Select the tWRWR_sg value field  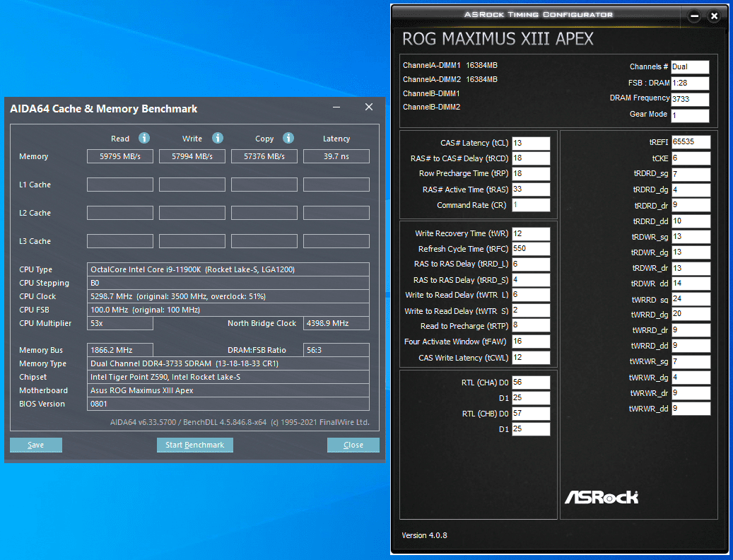(x=691, y=361)
